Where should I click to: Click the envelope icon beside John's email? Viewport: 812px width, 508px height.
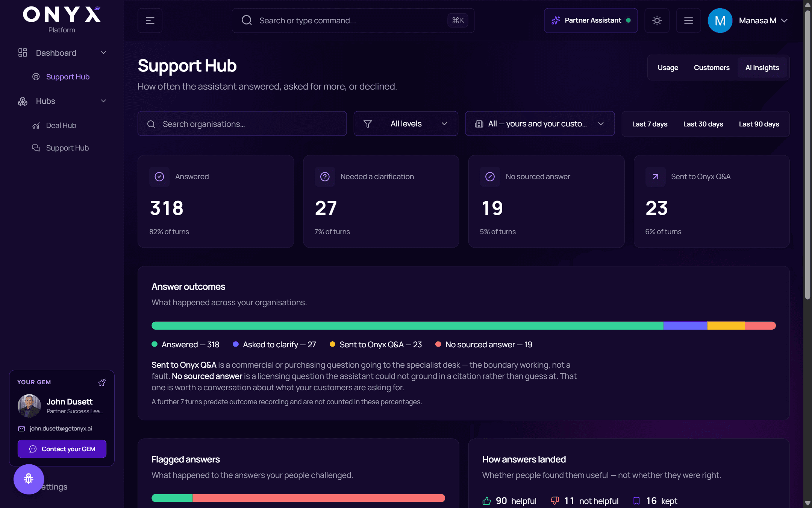pyautogui.click(x=21, y=429)
